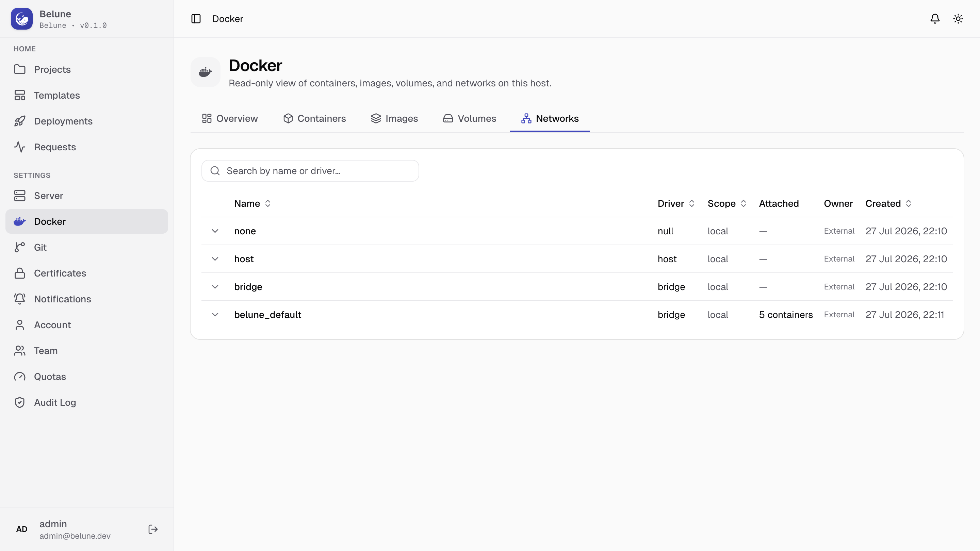This screenshot has height=551, width=980.
Task: Click the Requests activity icon
Action: click(x=20, y=147)
